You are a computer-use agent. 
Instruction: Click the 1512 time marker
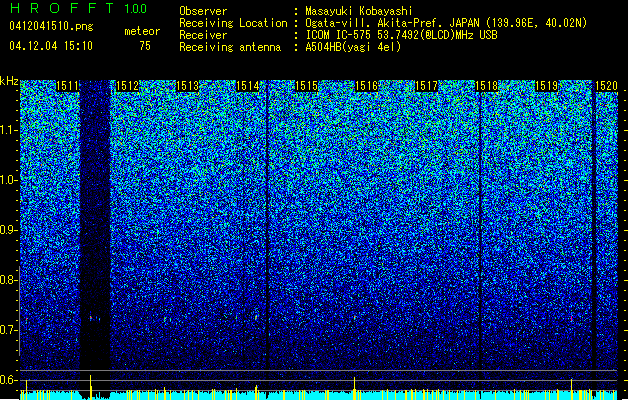coord(127,86)
